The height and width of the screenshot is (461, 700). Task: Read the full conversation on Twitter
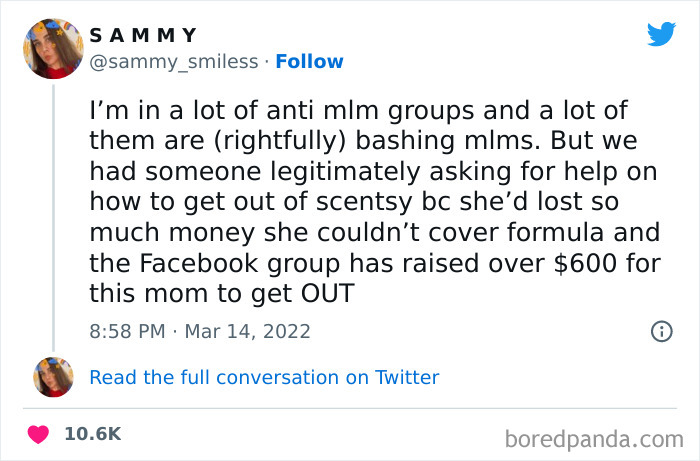point(264,377)
